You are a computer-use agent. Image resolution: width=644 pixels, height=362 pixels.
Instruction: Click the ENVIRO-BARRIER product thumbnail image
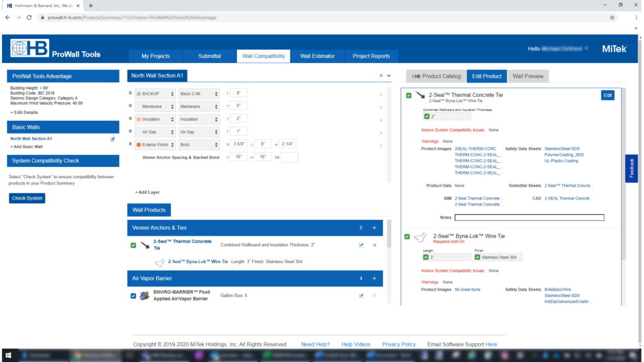click(145, 296)
